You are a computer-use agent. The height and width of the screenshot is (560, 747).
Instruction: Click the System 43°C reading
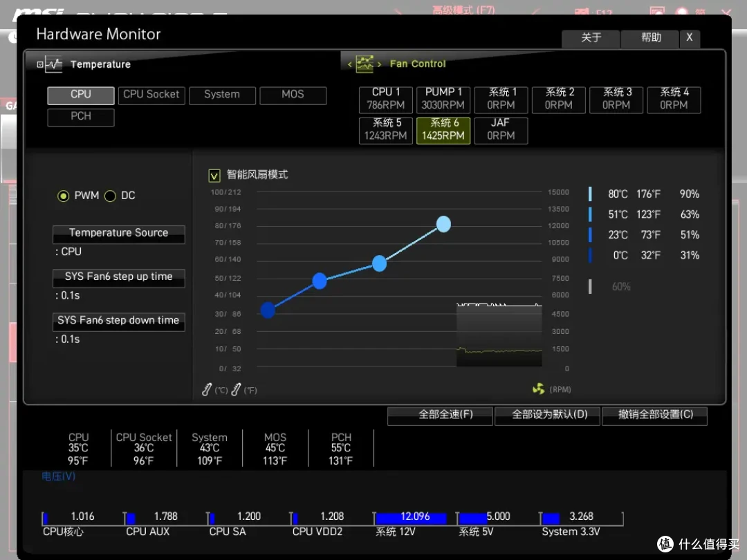(x=210, y=449)
